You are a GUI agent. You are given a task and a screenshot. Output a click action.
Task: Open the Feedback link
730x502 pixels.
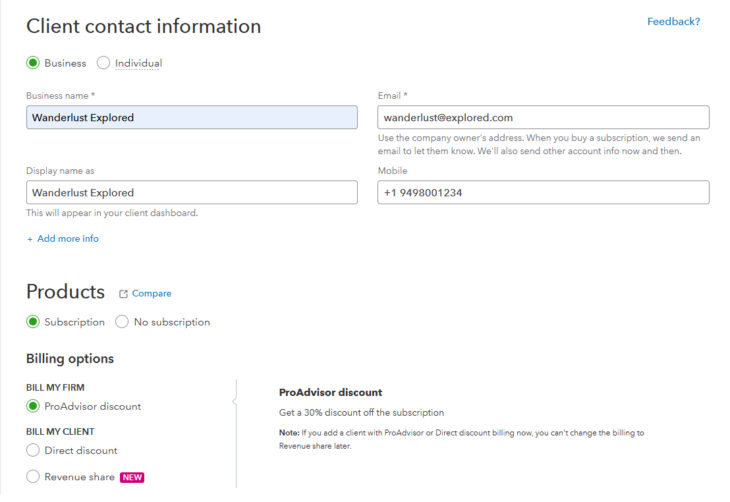pyautogui.click(x=673, y=21)
